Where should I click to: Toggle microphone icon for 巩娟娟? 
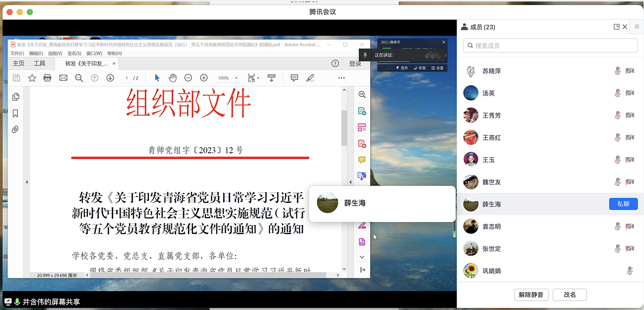[x=630, y=271]
